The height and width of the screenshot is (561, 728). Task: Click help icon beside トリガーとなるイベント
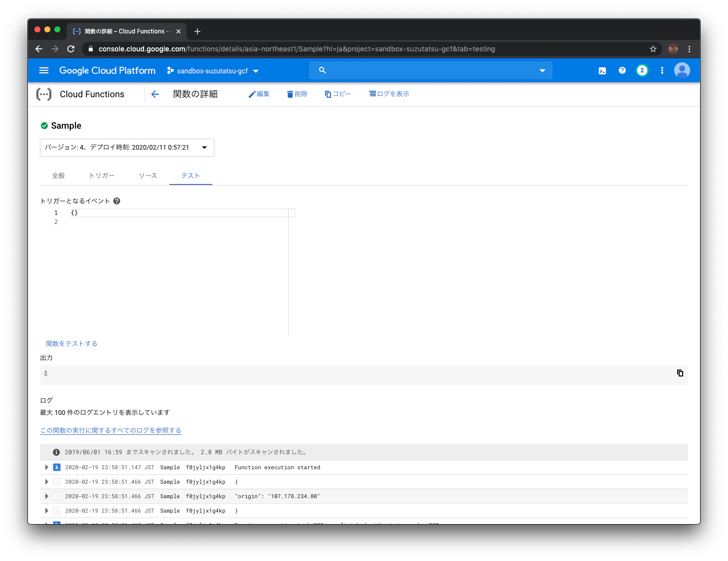click(x=117, y=201)
